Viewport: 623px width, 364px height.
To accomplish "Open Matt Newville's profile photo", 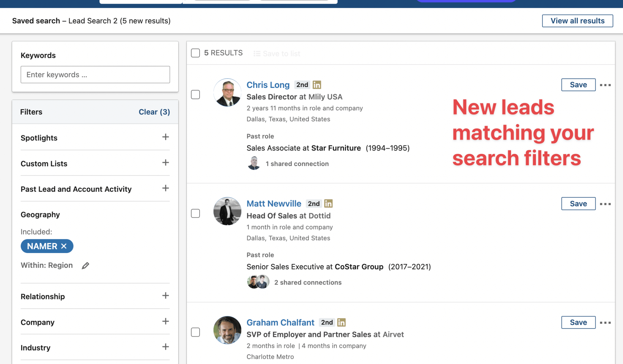I will pyautogui.click(x=227, y=211).
